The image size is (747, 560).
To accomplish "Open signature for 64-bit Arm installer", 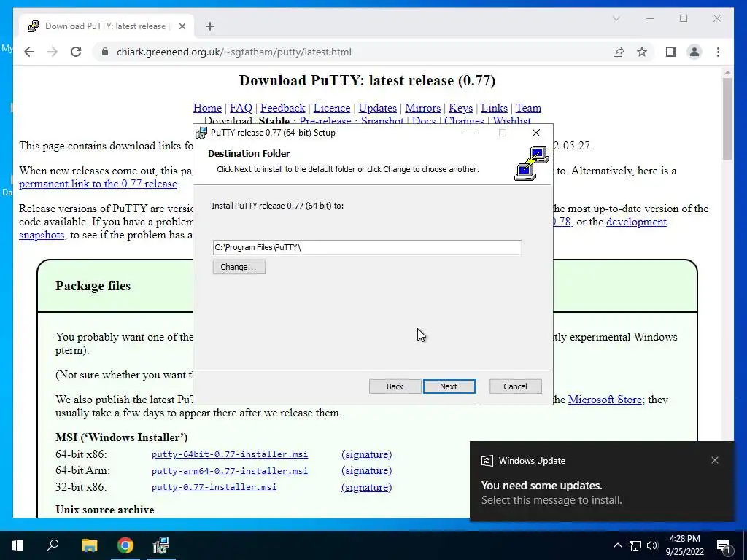I will (x=366, y=470).
